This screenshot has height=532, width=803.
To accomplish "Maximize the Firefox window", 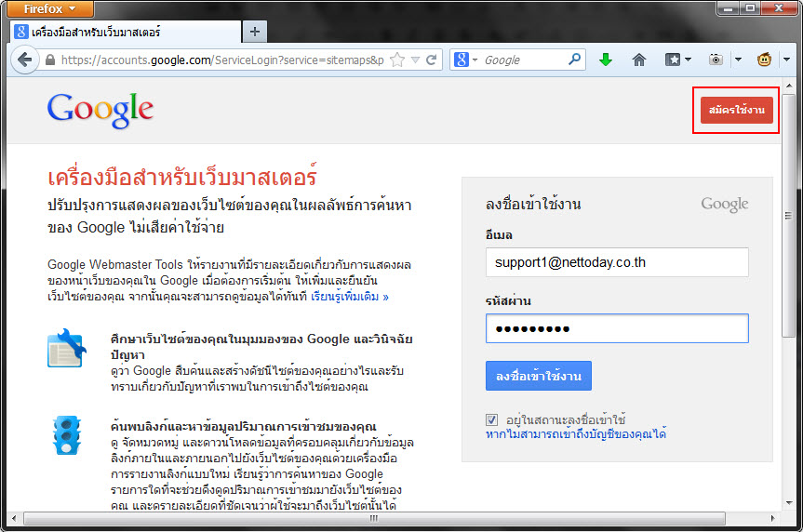I will [750, 8].
